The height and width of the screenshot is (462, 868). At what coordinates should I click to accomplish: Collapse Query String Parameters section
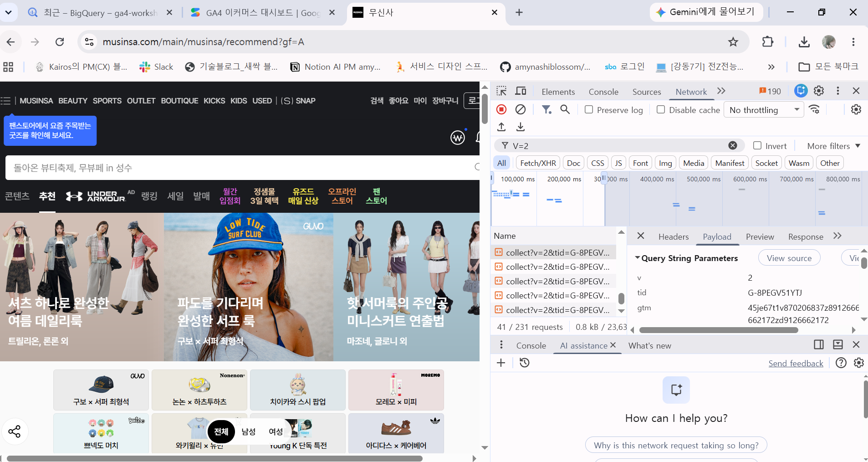tap(638, 258)
